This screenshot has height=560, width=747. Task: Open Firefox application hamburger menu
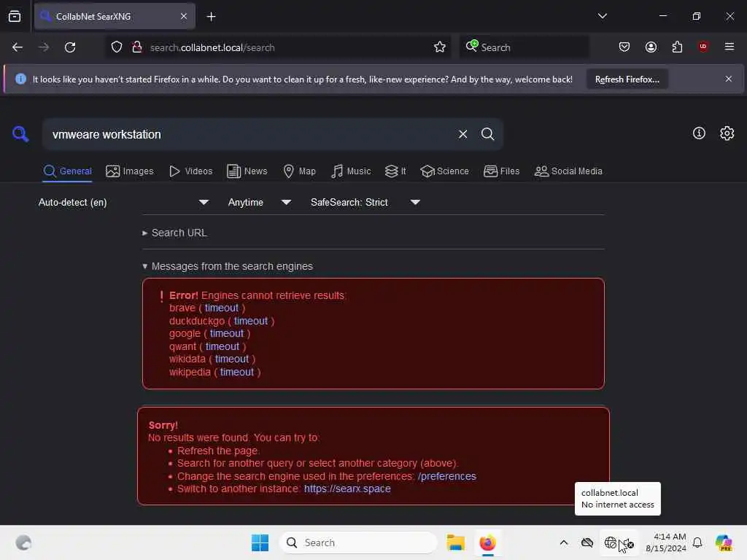[x=729, y=47]
